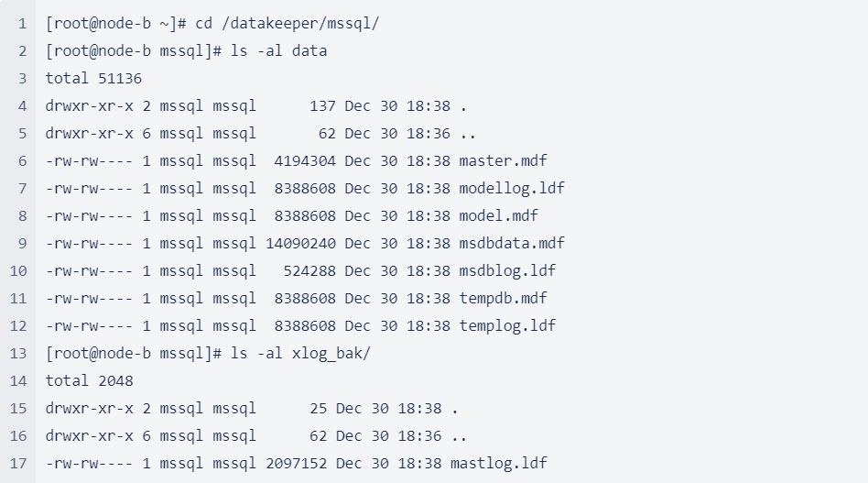Click the master.mdf filename
This screenshot has width=868, height=483.
click(x=503, y=161)
